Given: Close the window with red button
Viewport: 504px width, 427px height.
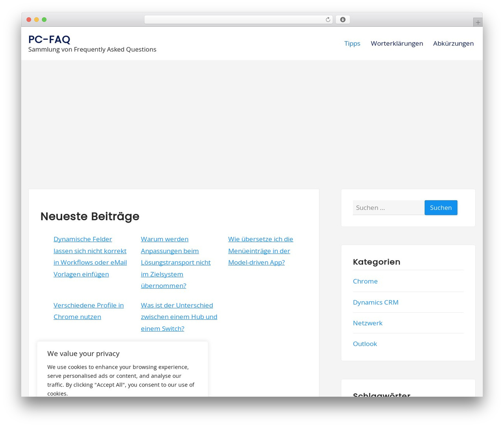Looking at the screenshot, I should (x=29, y=20).
